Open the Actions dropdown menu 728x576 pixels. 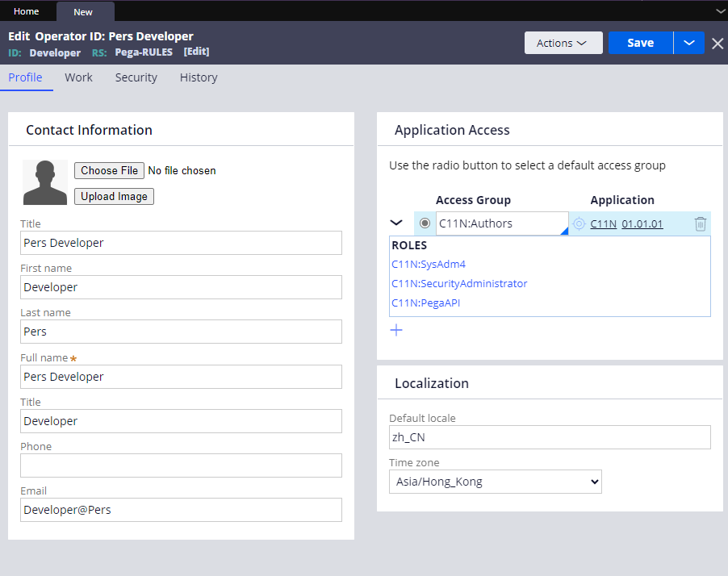tap(563, 43)
